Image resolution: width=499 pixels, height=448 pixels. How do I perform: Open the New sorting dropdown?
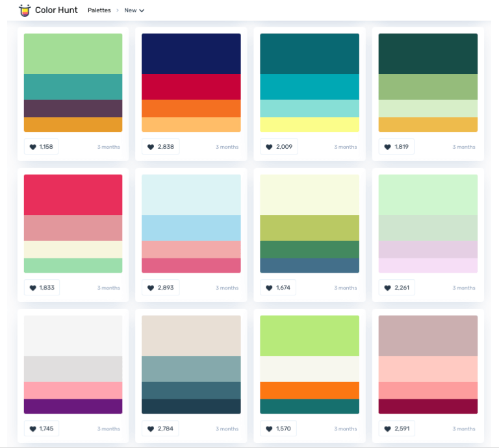click(x=134, y=10)
